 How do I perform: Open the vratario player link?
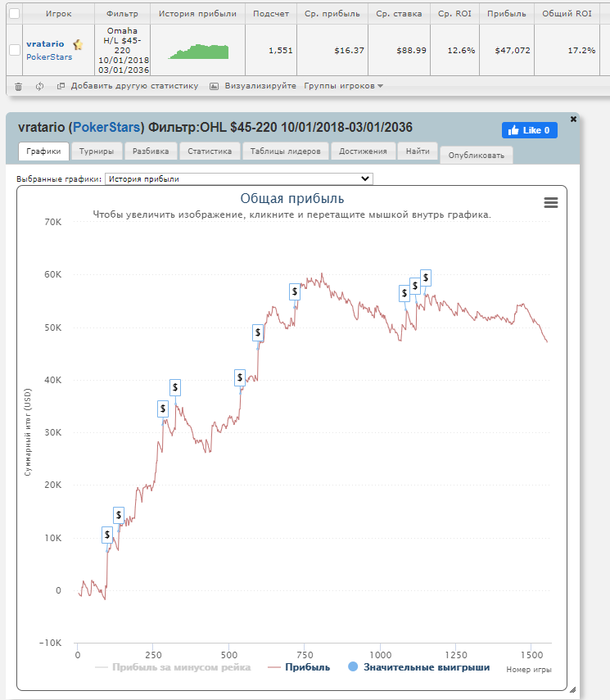pos(45,44)
